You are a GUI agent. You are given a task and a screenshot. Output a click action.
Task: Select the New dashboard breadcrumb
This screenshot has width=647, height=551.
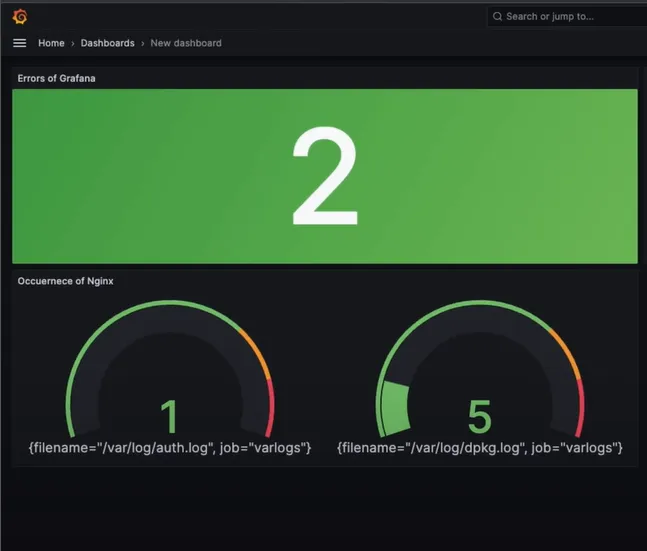tap(186, 43)
